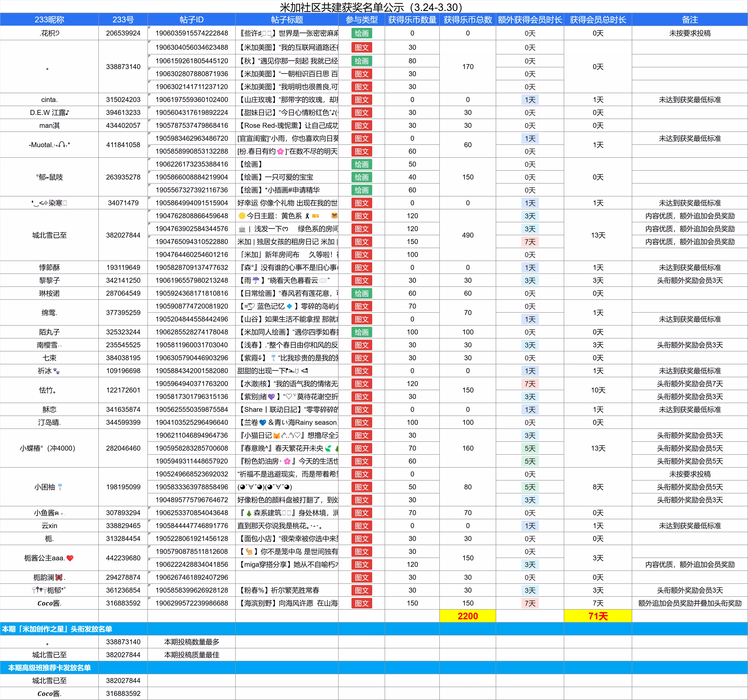Click the 3天 badge in 黎黎子 row

[530, 281]
